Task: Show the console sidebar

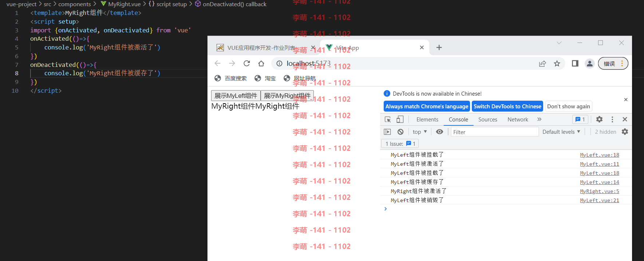Action: 387,132
